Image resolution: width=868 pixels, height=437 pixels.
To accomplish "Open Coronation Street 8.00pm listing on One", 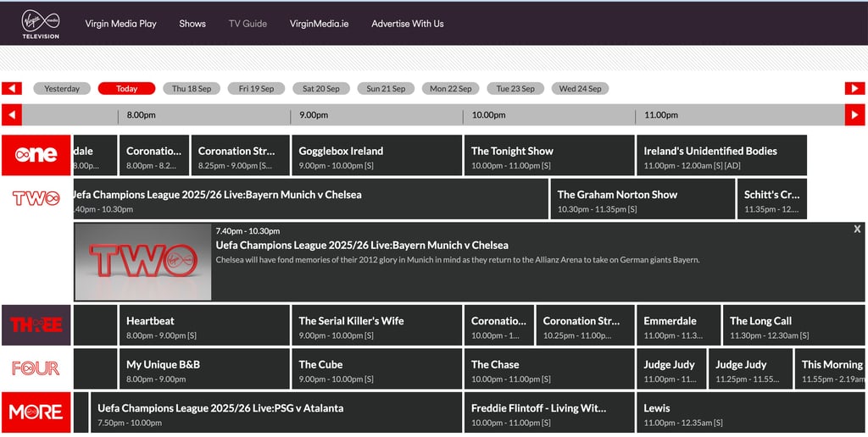I will pos(154,155).
